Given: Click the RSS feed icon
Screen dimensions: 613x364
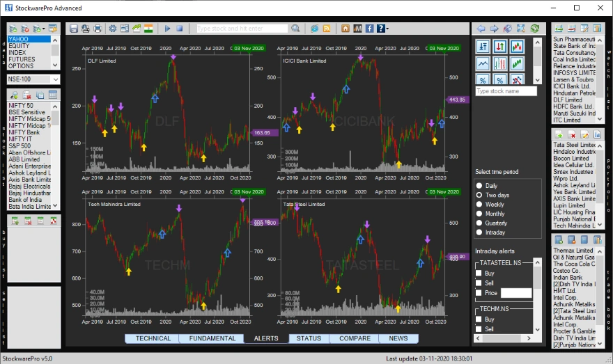Looking at the screenshot, I should click(x=326, y=29).
